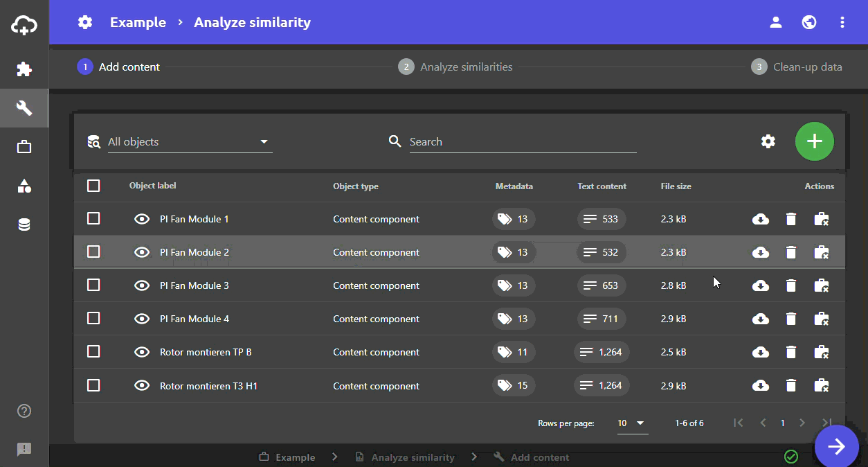
Task: Click the Object label column header
Action: click(152, 186)
